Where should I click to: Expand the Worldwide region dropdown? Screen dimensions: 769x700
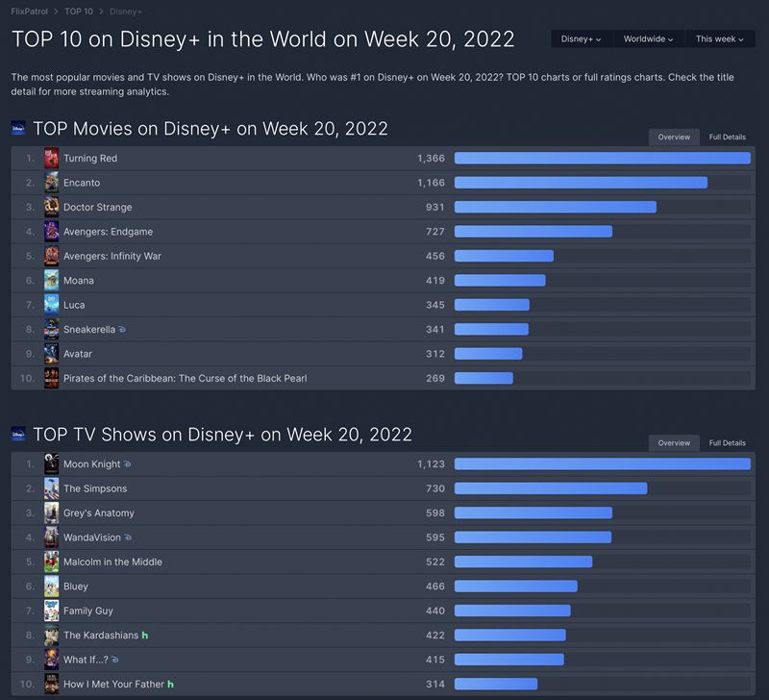[647, 39]
